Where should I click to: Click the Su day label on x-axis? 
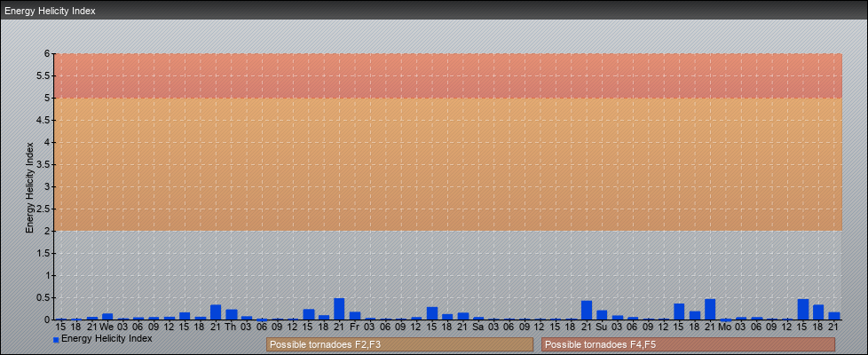tap(602, 327)
